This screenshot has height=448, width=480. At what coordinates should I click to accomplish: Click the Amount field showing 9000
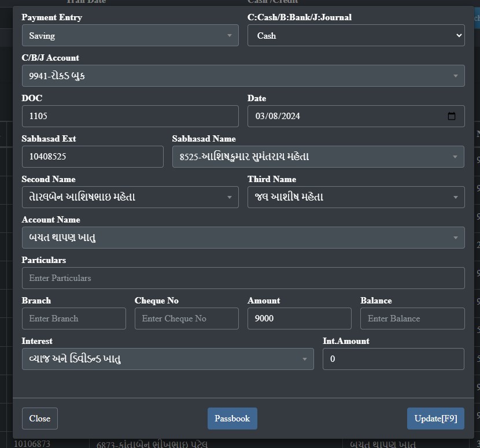point(299,319)
